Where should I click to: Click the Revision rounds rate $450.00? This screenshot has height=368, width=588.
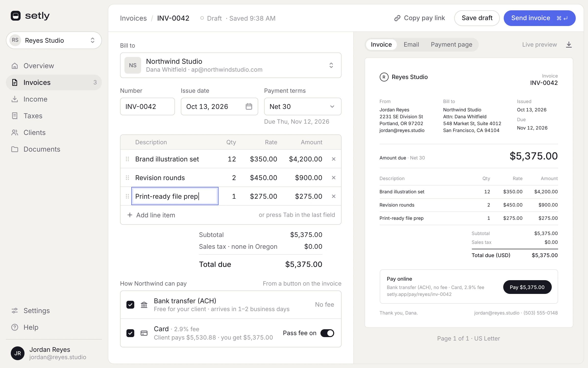264,178
